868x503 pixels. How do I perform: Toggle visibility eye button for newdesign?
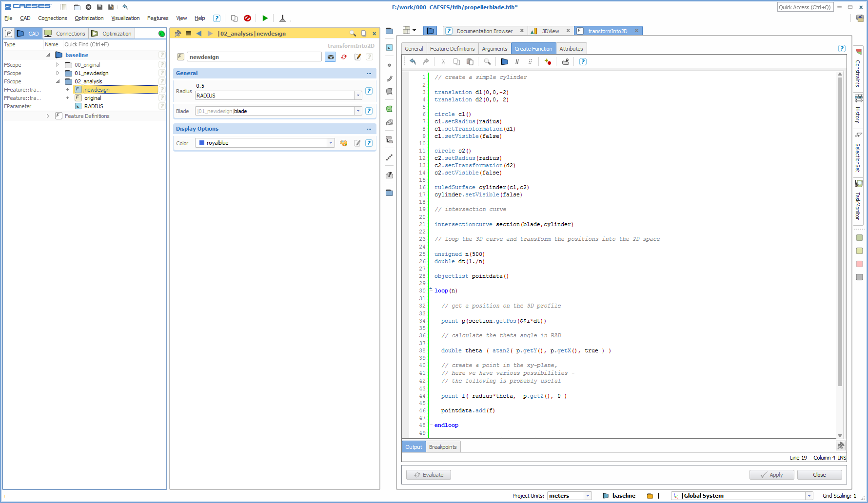331,57
